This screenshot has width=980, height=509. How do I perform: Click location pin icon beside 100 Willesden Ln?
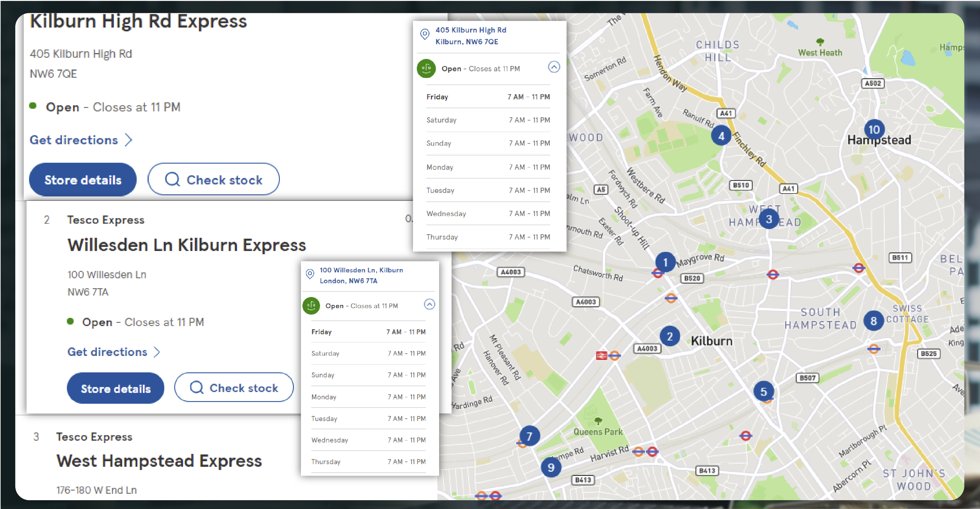310,274
